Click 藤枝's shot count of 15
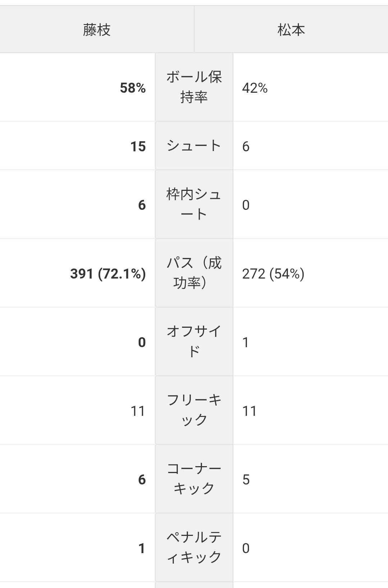The image size is (388, 588). click(x=138, y=147)
